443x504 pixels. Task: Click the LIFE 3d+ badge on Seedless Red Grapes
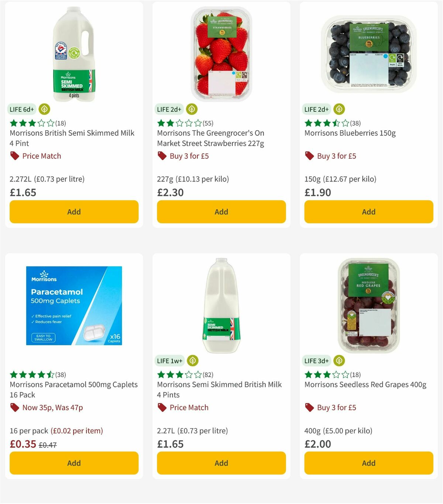coord(316,361)
